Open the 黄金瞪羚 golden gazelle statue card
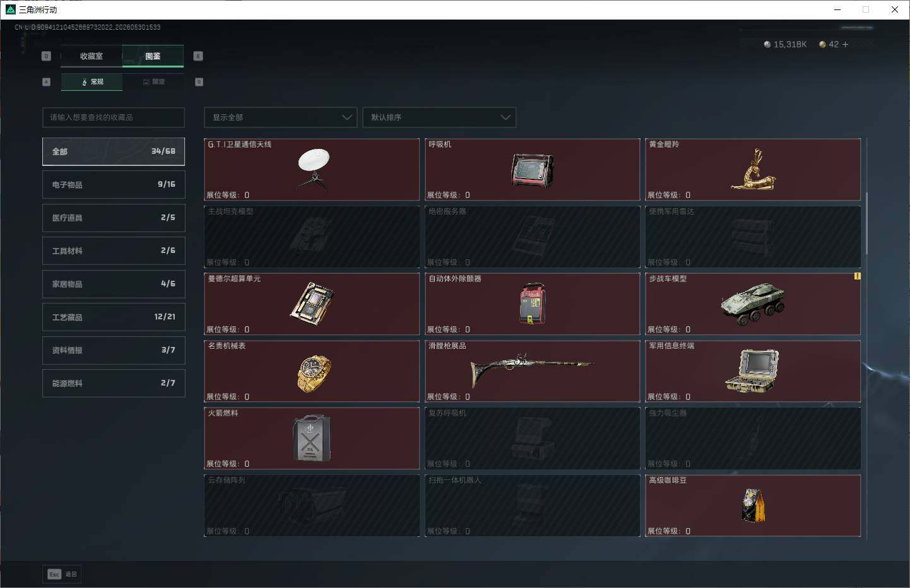 coord(753,170)
